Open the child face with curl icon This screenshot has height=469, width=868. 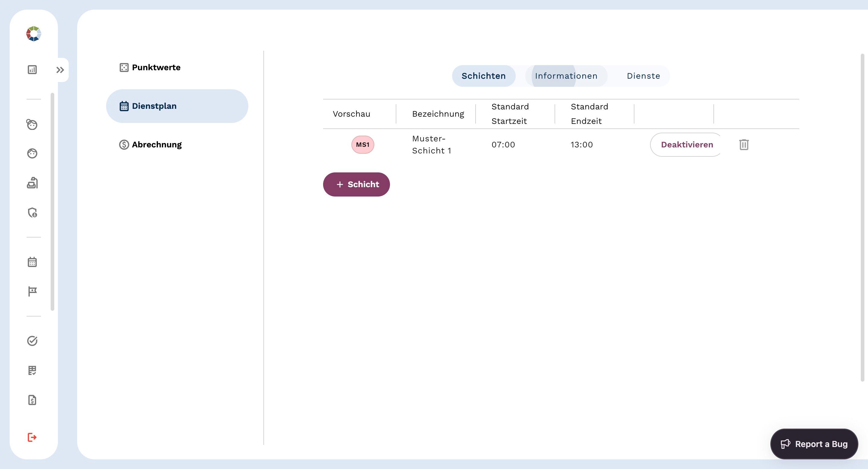(32, 124)
